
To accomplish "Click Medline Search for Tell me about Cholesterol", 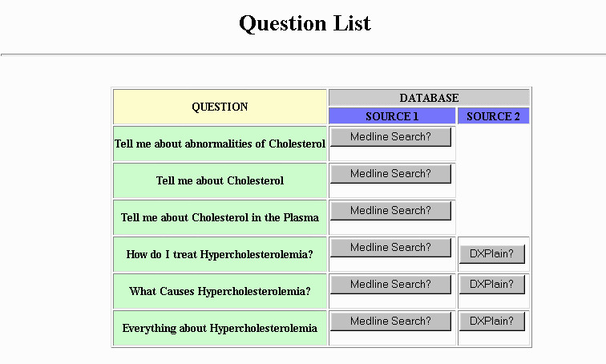I will pos(390,174).
